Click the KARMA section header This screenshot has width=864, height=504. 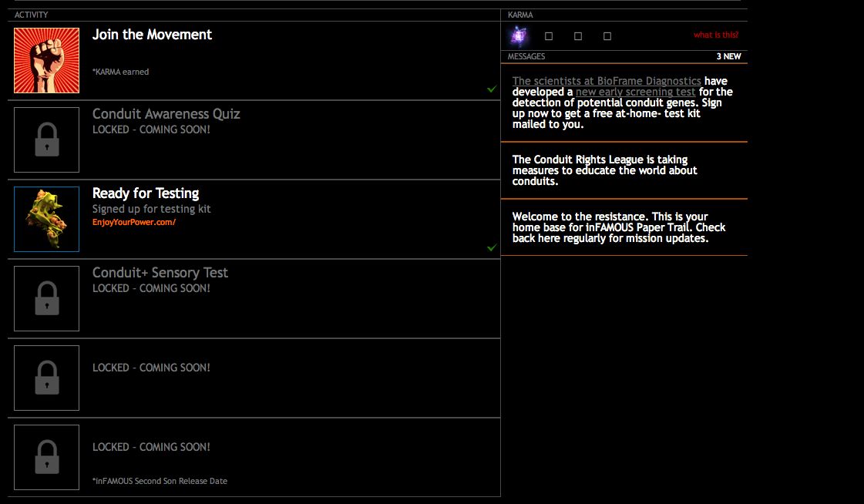click(520, 15)
